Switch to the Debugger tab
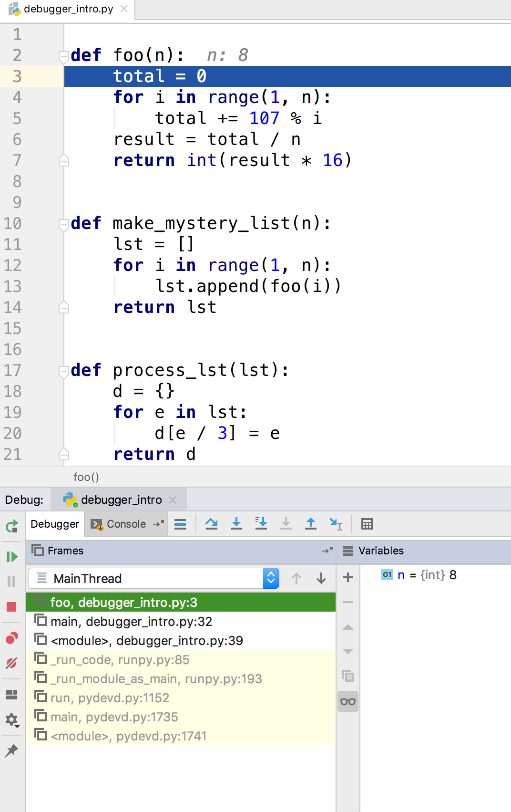The width and height of the screenshot is (511, 812). pos(55,524)
